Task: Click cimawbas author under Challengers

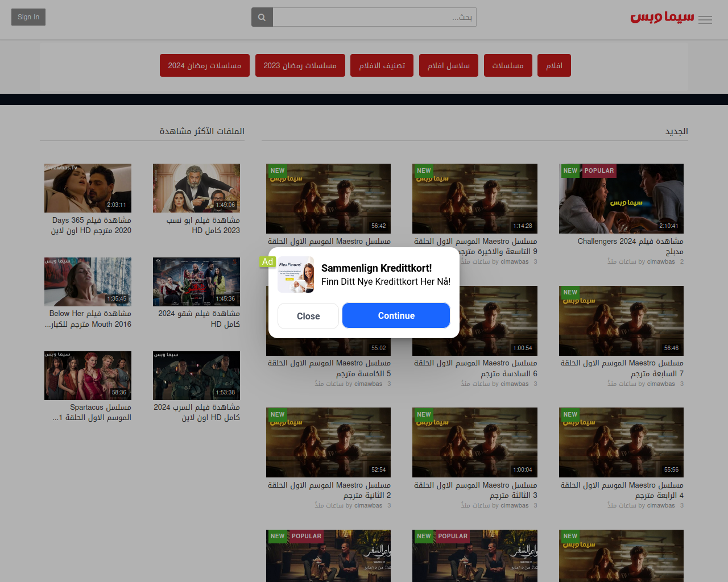Action: pyautogui.click(x=661, y=261)
